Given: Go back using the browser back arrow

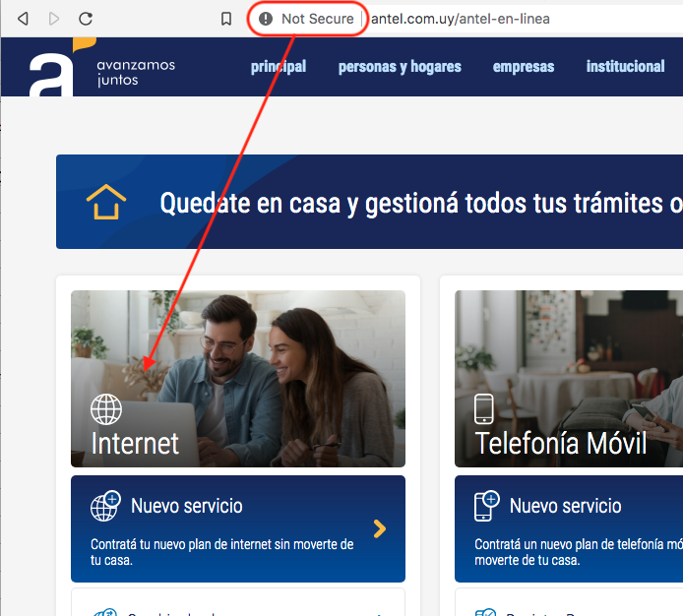Looking at the screenshot, I should (x=23, y=19).
